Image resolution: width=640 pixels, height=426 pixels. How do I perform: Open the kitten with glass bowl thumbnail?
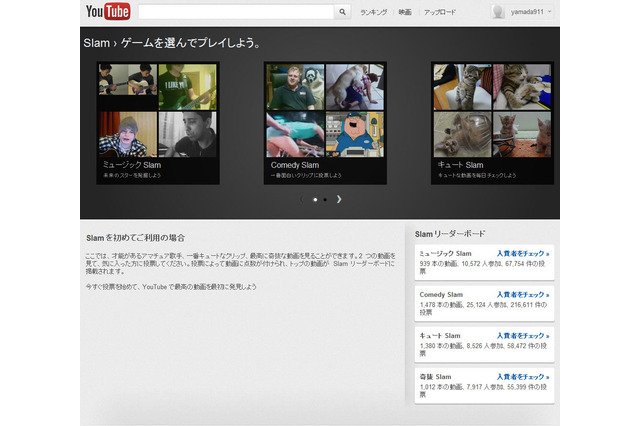coord(462,134)
